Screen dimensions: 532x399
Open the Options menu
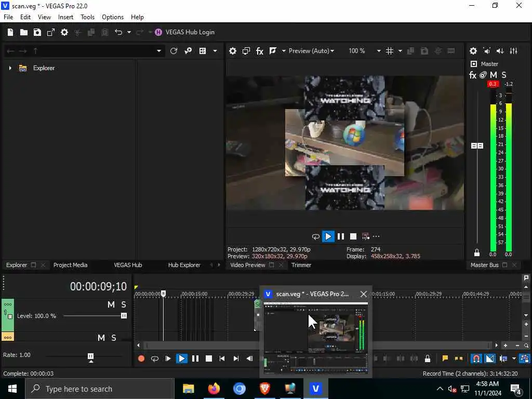click(113, 17)
